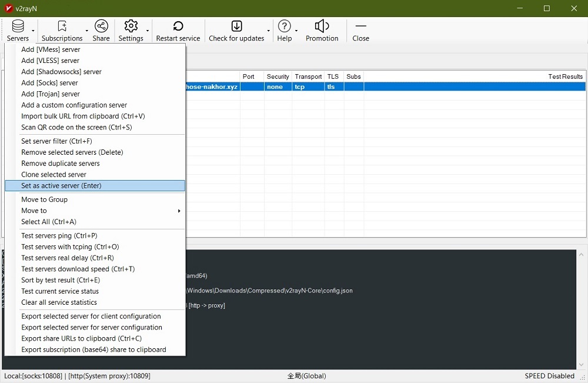The height and width of the screenshot is (383, 588).
Task: Click the Close toolbar button
Action: [360, 31]
